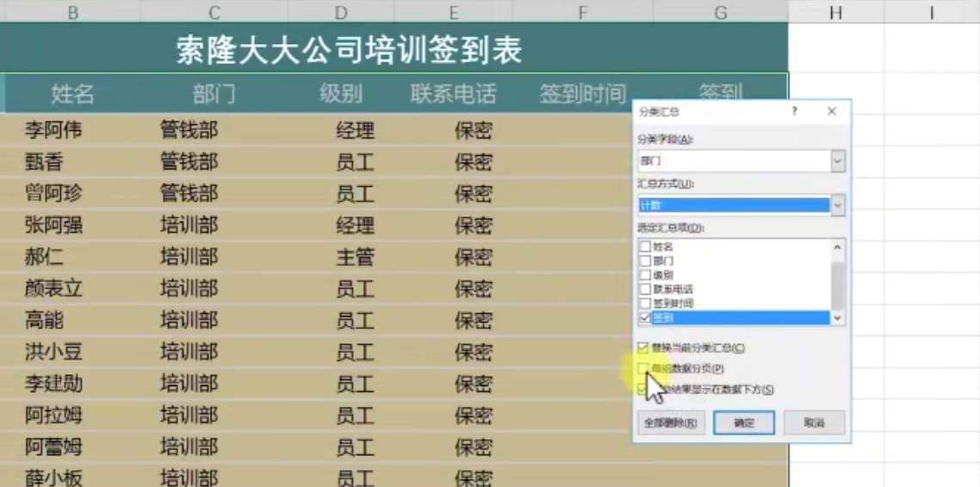
Task: Select the cell containing 甄香
Action: coord(72,162)
